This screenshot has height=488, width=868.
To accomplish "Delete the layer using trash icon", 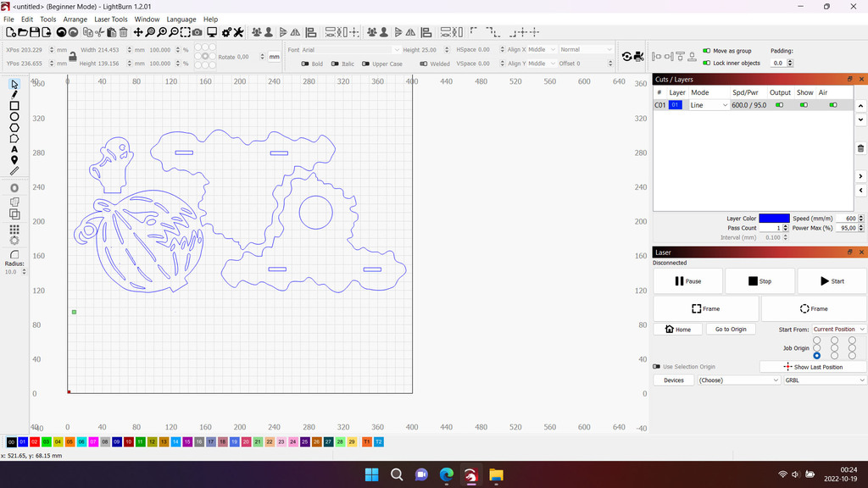I will [861, 148].
